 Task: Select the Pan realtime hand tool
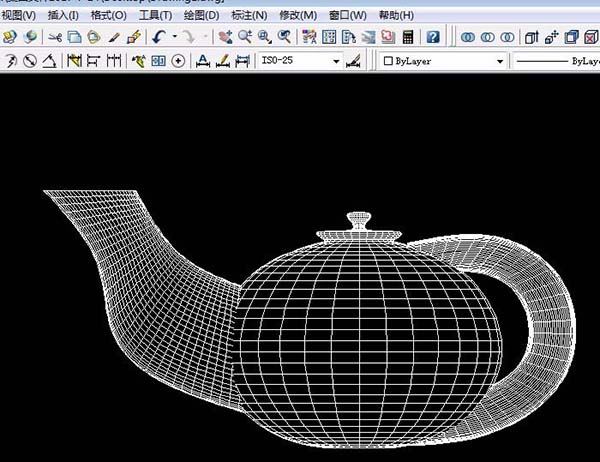[225, 37]
